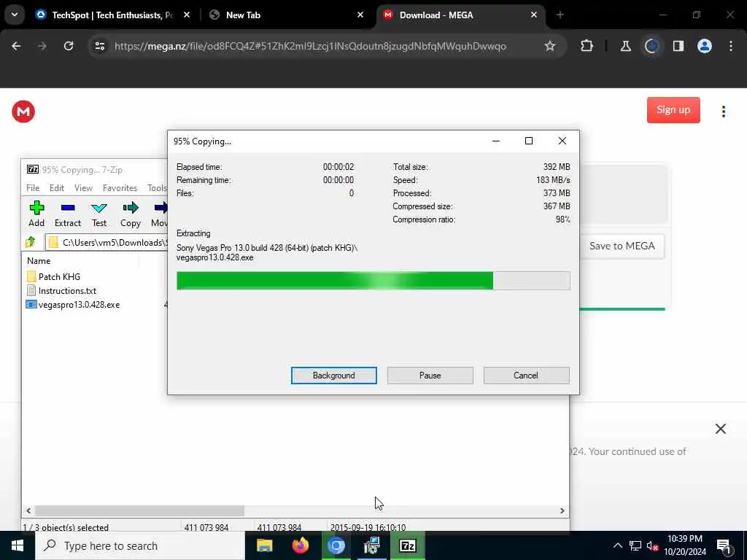Screen dimensions: 747x560
Task: Open a new browser tab
Action: [560, 15]
